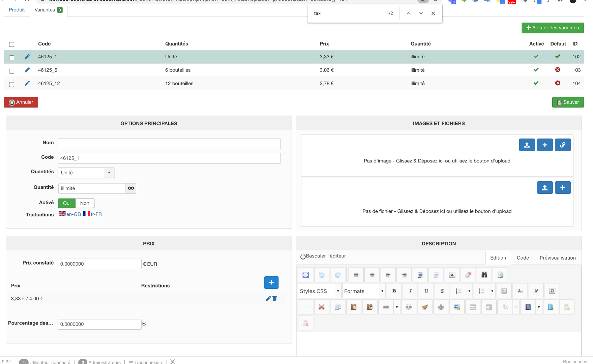593x364 pixels.
Task: Open the Quantités Unité dropdown
Action: point(109,173)
